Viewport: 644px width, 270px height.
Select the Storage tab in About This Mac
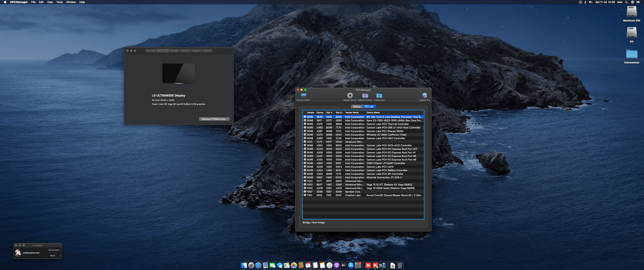tap(174, 51)
